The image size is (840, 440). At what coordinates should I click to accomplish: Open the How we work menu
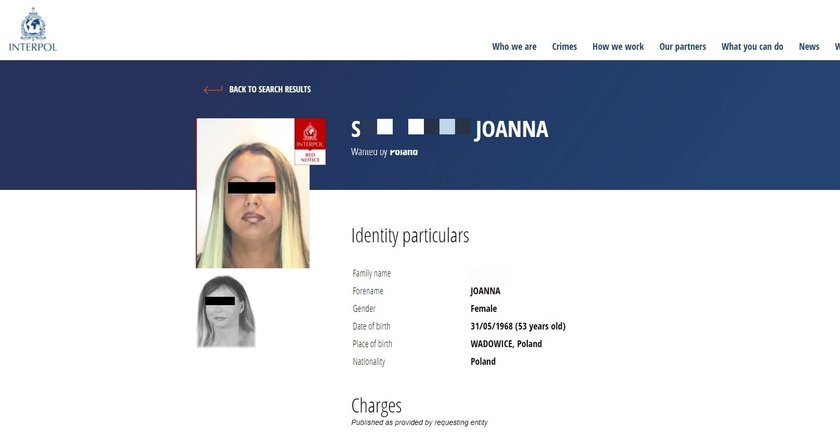(618, 47)
